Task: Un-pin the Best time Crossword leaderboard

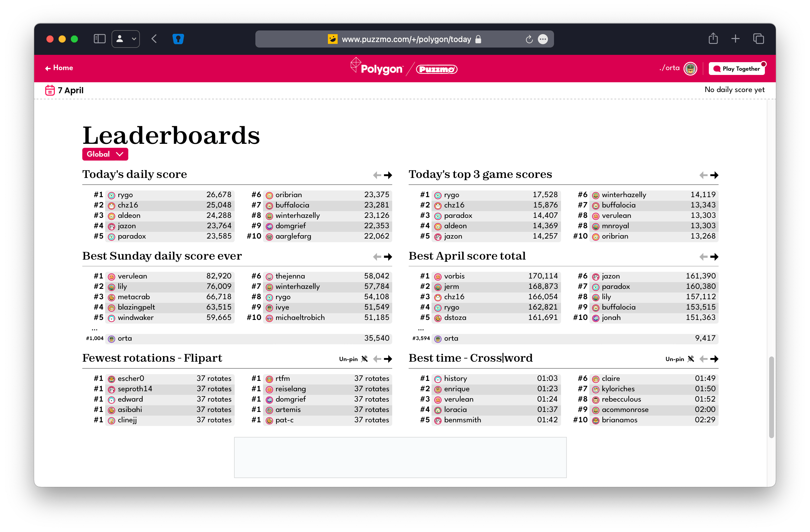Action: pyautogui.click(x=679, y=359)
